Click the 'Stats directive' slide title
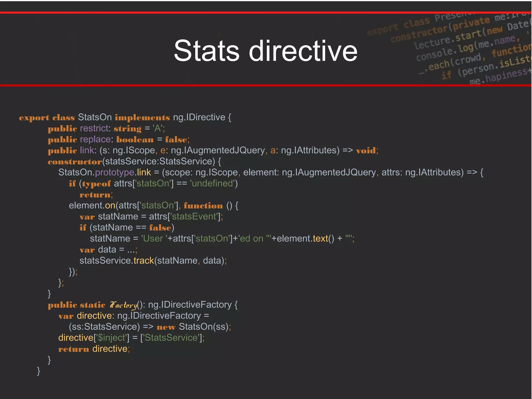Viewport: 532px width, 399px height. click(x=265, y=50)
